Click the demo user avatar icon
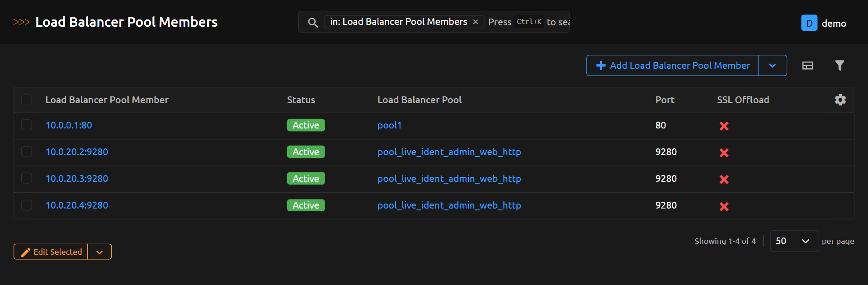 tap(809, 23)
